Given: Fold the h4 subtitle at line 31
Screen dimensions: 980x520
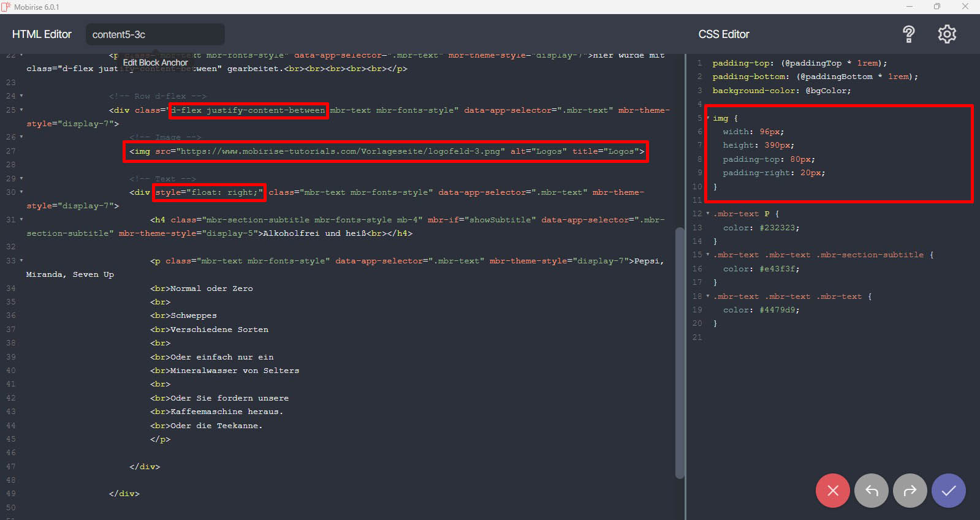Looking at the screenshot, I should coord(21,219).
